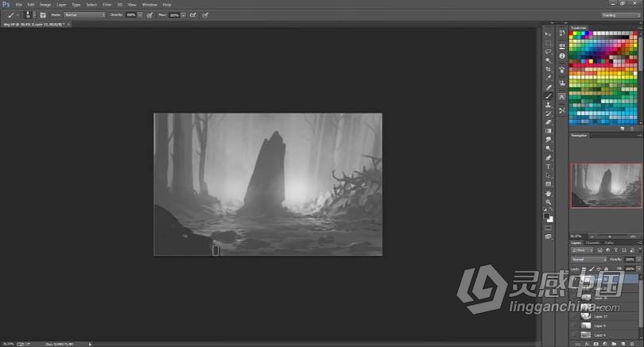
Task: Swap foreground and background colors
Action: point(551,210)
